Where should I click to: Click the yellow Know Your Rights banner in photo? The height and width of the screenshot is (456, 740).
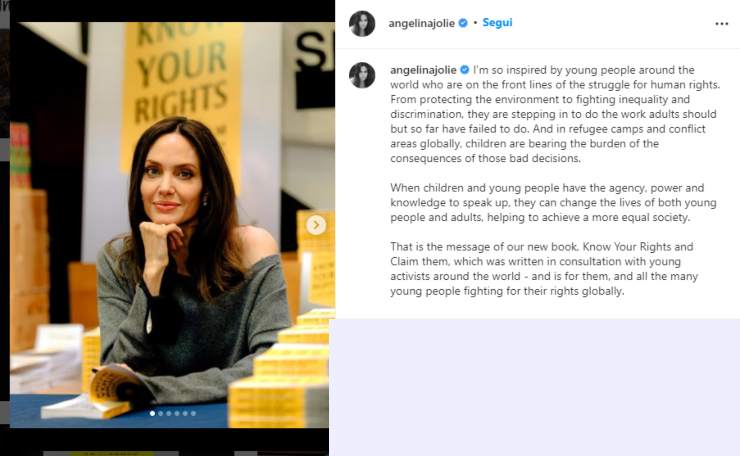click(182, 94)
